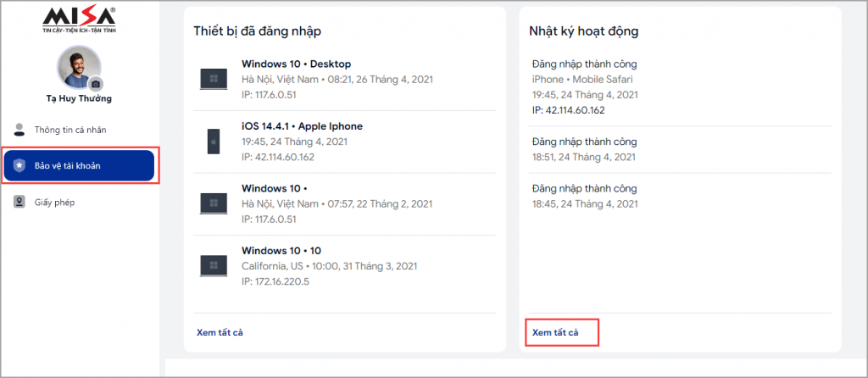Click the profile avatar photo
868x378 pixels.
click(x=79, y=68)
